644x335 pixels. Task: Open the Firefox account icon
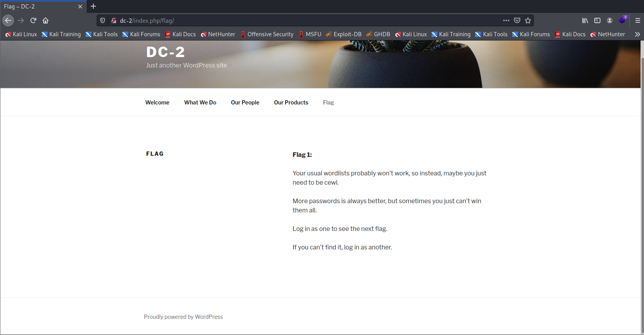point(610,20)
